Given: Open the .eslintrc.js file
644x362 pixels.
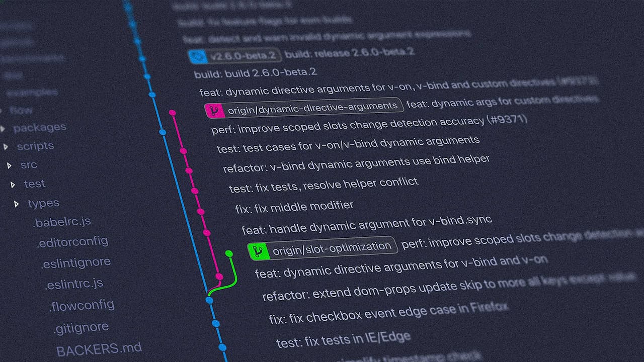Looking at the screenshot, I should (x=74, y=284).
